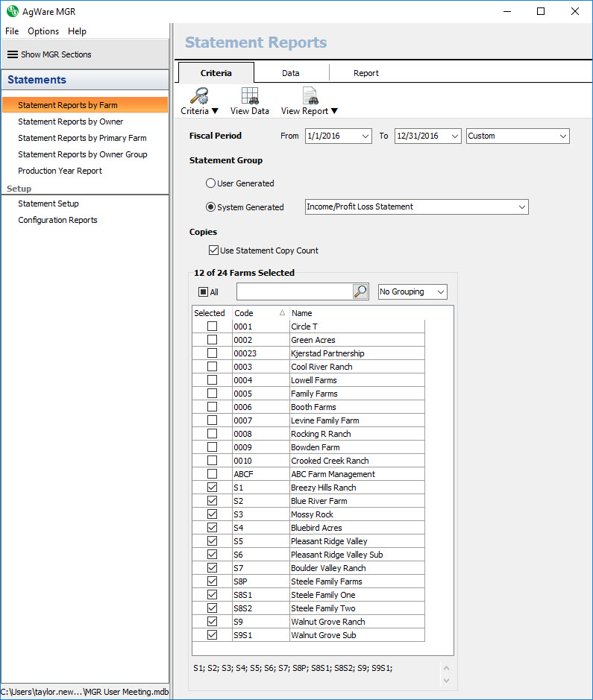
Task: Click the Criteria magnifier gear icon
Action: (198, 95)
